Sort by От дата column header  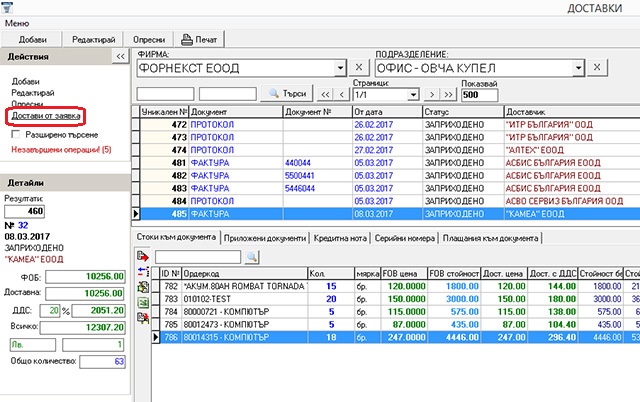[x=387, y=111]
